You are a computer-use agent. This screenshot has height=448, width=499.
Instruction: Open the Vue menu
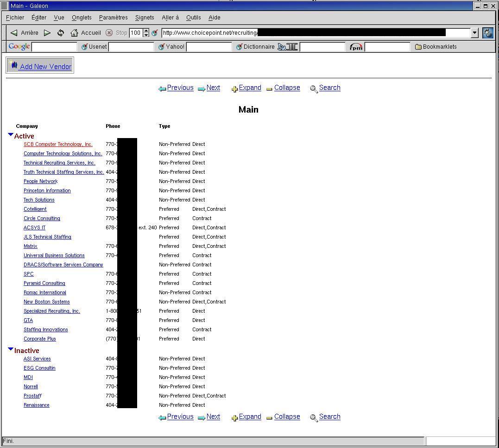(59, 18)
